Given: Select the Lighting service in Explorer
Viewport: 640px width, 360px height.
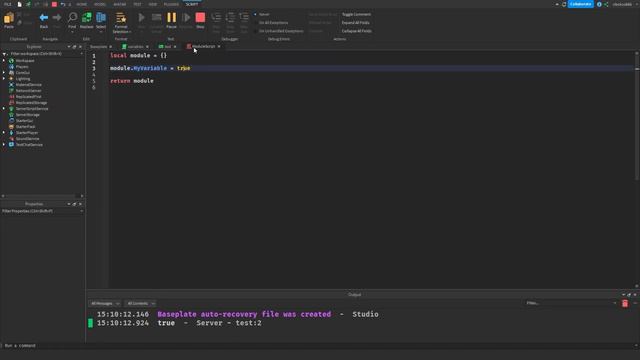Looking at the screenshot, I should [x=23, y=78].
